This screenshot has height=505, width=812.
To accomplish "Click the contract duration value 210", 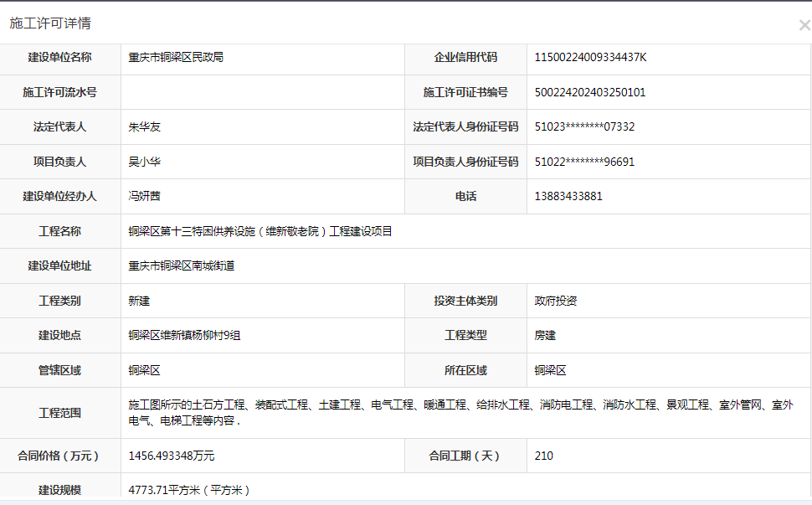I will 544,456.
